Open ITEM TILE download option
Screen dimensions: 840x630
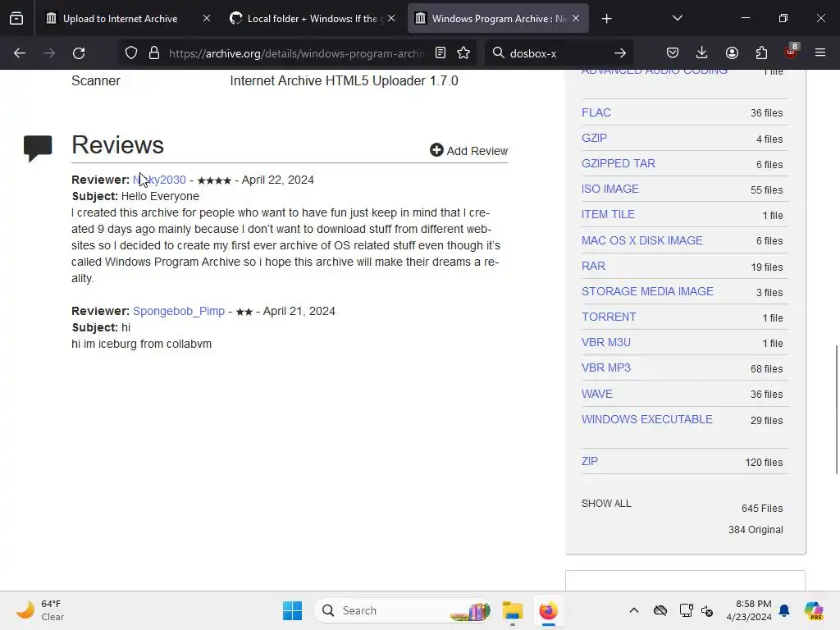point(608,214)
